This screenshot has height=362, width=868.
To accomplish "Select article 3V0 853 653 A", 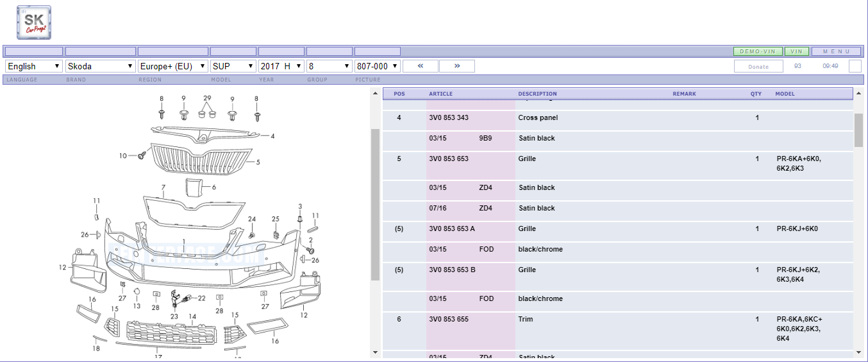I will click(452, 229).
